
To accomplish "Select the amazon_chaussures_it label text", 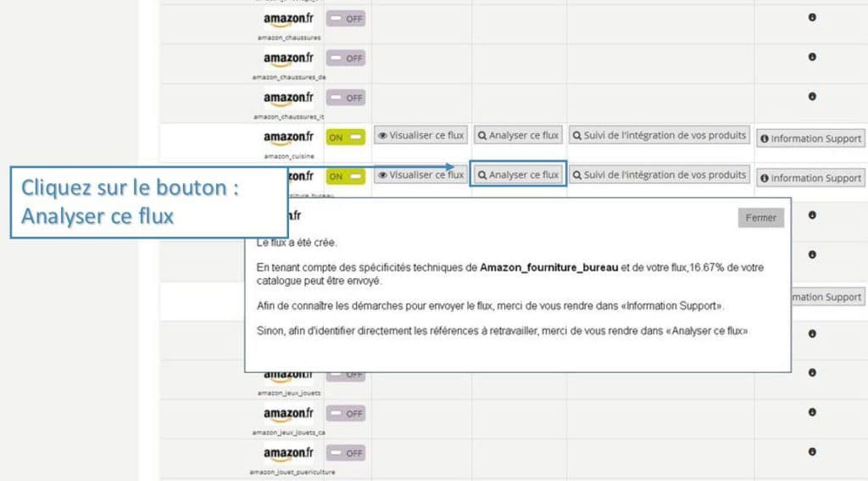I will [289, 117].
